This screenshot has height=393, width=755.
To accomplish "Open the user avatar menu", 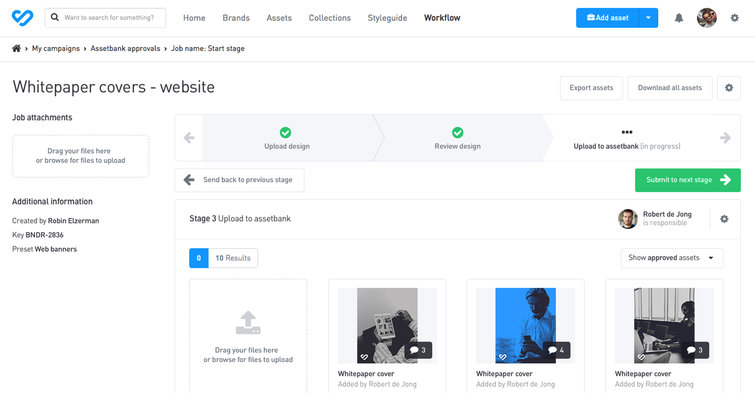I will 706,18.
